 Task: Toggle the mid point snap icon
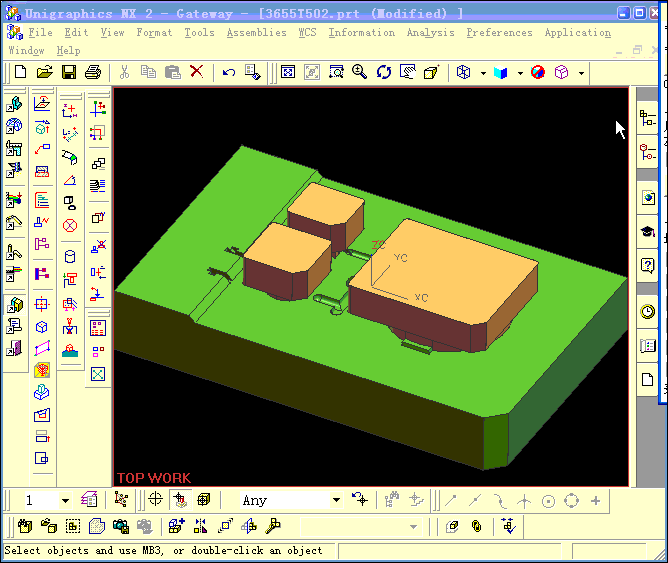tap(475, 500)
